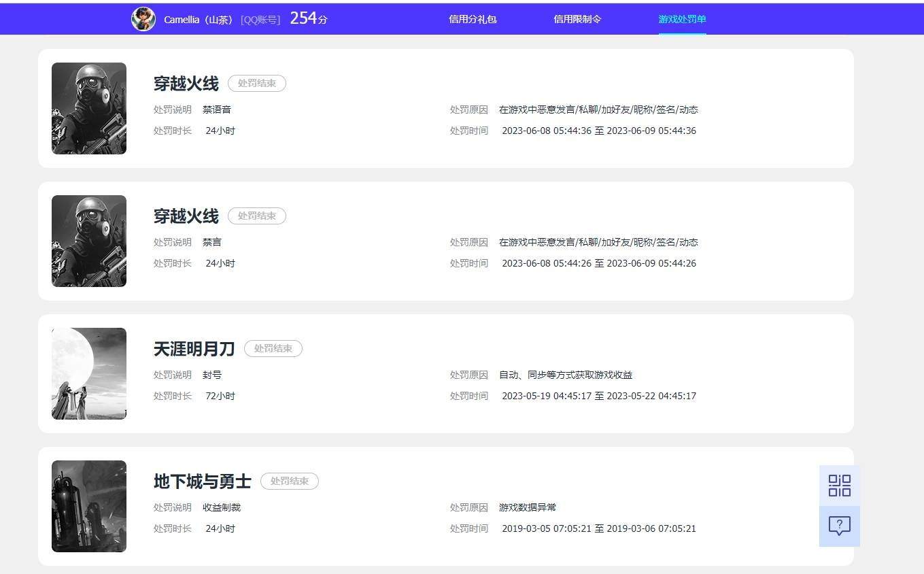Click the [QQ账号] label
The width and height of the screenshot is (924, 574).
pyautogui.click(x=260, y=20)
